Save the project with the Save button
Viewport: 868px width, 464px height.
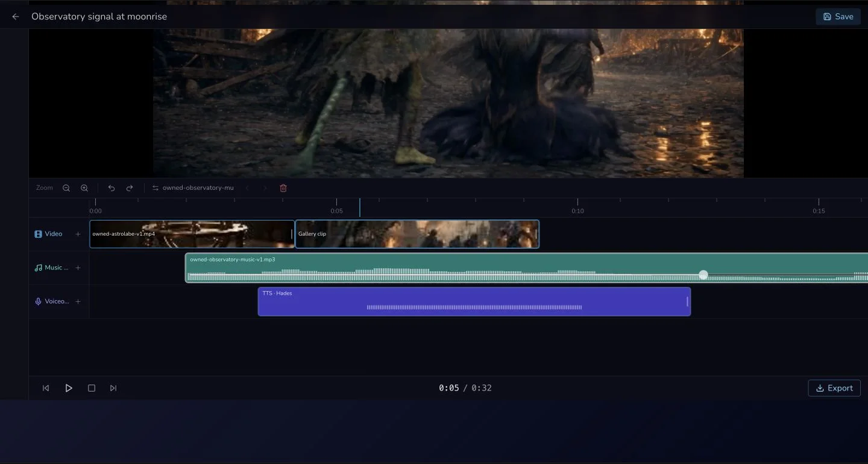tap(838, 17)
